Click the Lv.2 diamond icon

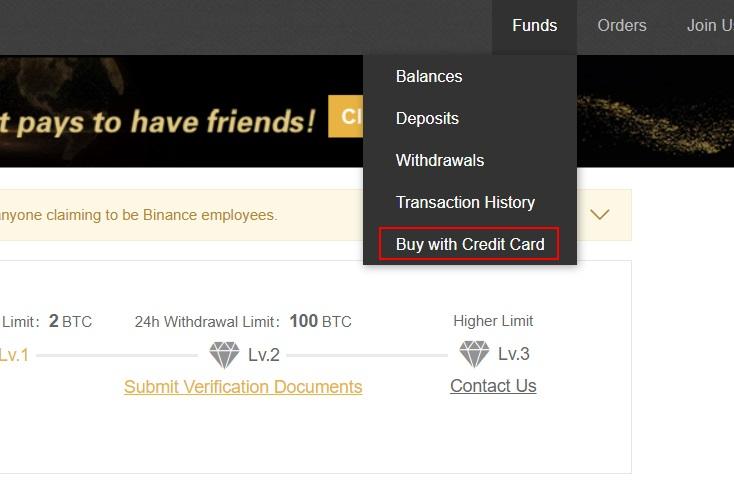(x=224, y=354)
